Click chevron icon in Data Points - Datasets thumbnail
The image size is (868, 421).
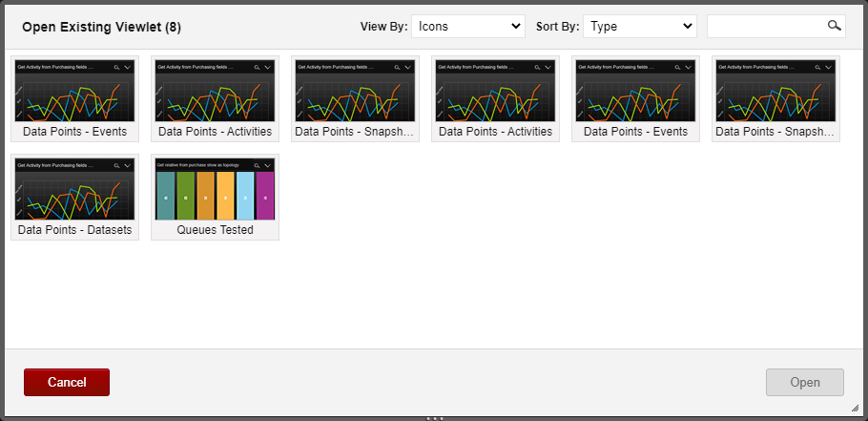(127, 165)
